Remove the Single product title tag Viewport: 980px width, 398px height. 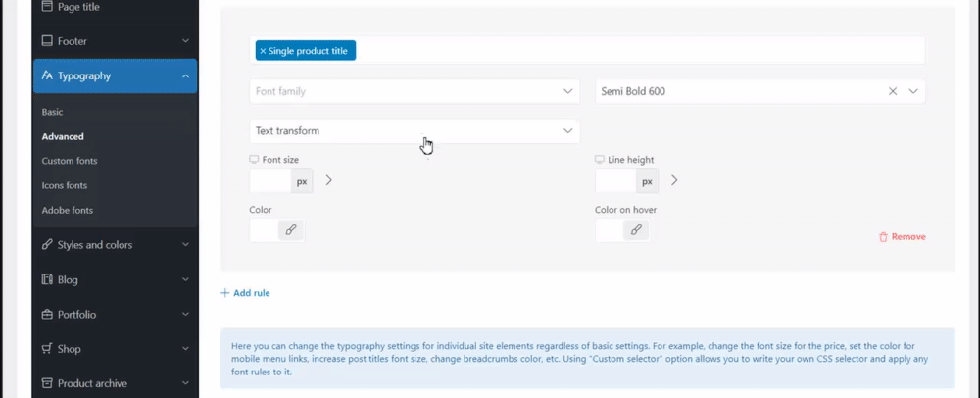pos(263,51)
